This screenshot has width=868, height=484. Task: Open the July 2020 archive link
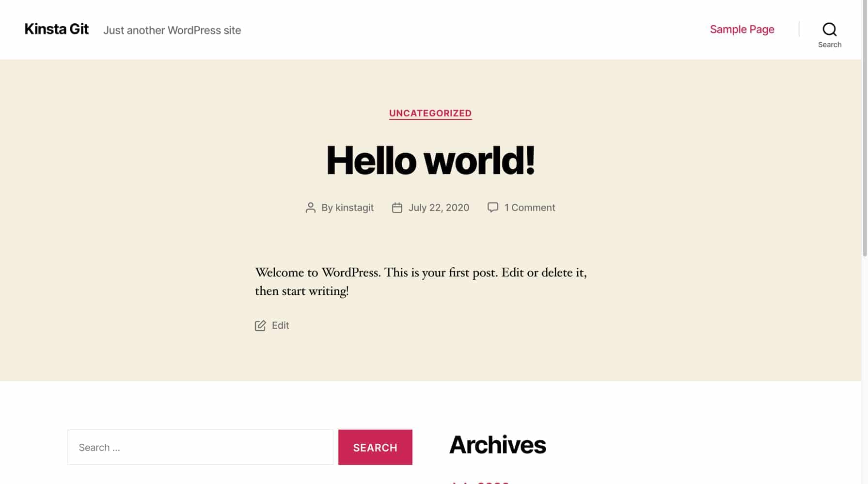pyautogui.click(x=479, y=483)
